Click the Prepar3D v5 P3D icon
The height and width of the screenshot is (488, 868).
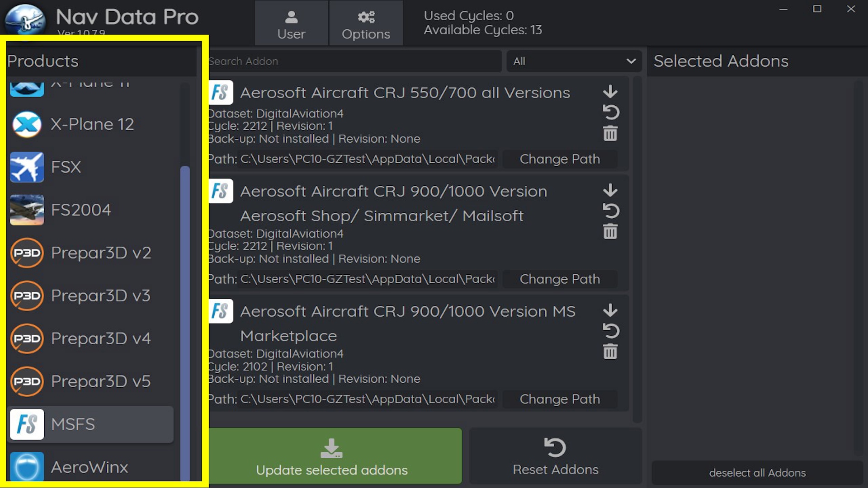[27, 382]
